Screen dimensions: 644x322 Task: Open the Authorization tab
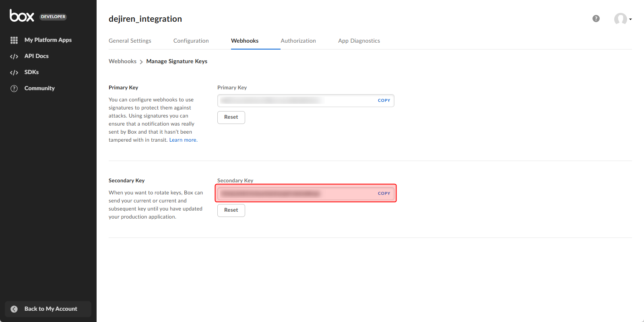click(298, 41)
